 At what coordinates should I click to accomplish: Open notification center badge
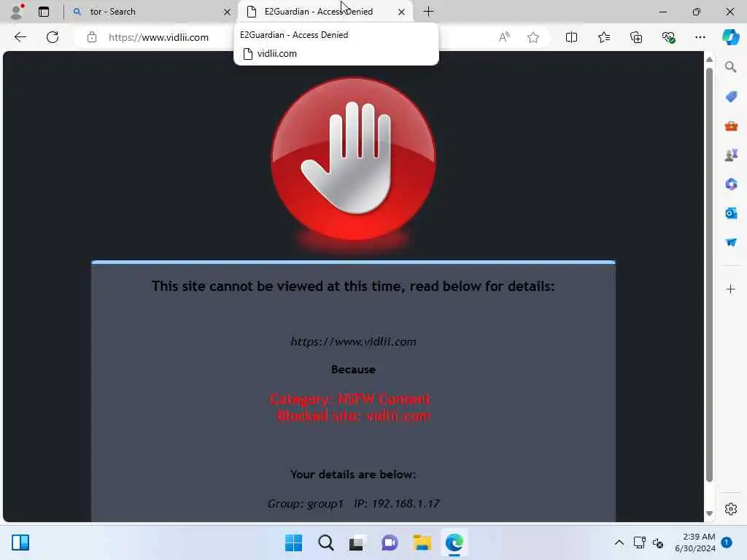(x=727, y=542)
